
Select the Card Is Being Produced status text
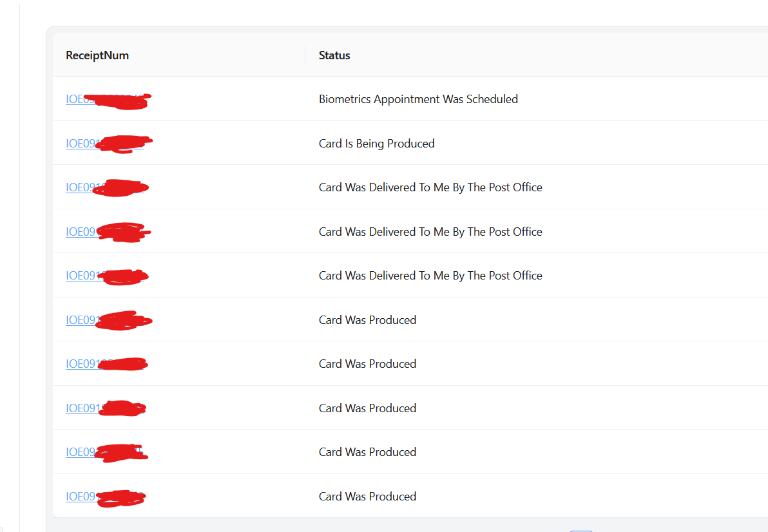click(x=377, y=144)
